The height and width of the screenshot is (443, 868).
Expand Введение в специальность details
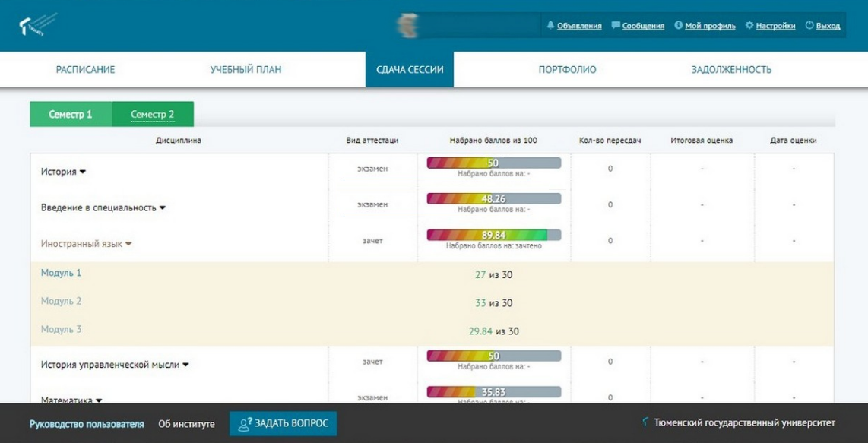pos(163,208)
